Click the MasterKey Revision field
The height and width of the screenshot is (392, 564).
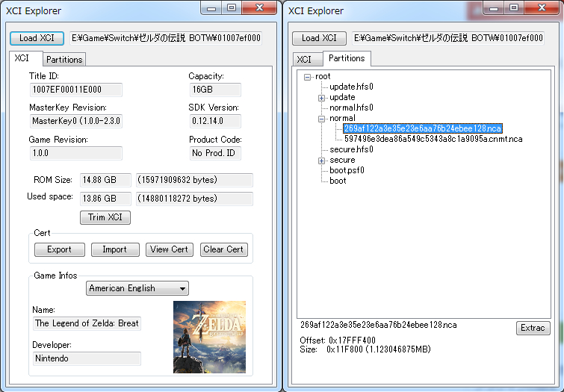76,121
